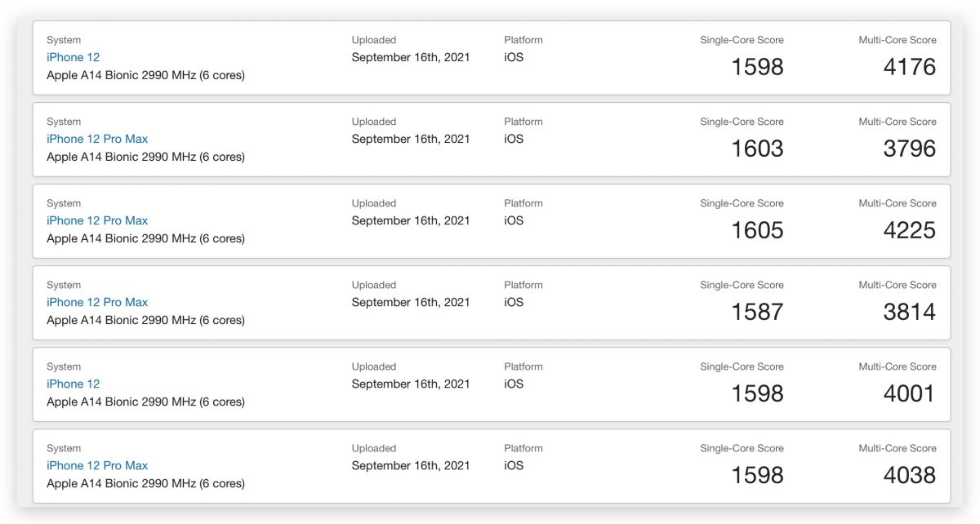Open iPhone 12 Pro Max result with 3814 multi-core
Image resolution: width=980 pixels, height=524 pixels.
(x=97, y=302)
